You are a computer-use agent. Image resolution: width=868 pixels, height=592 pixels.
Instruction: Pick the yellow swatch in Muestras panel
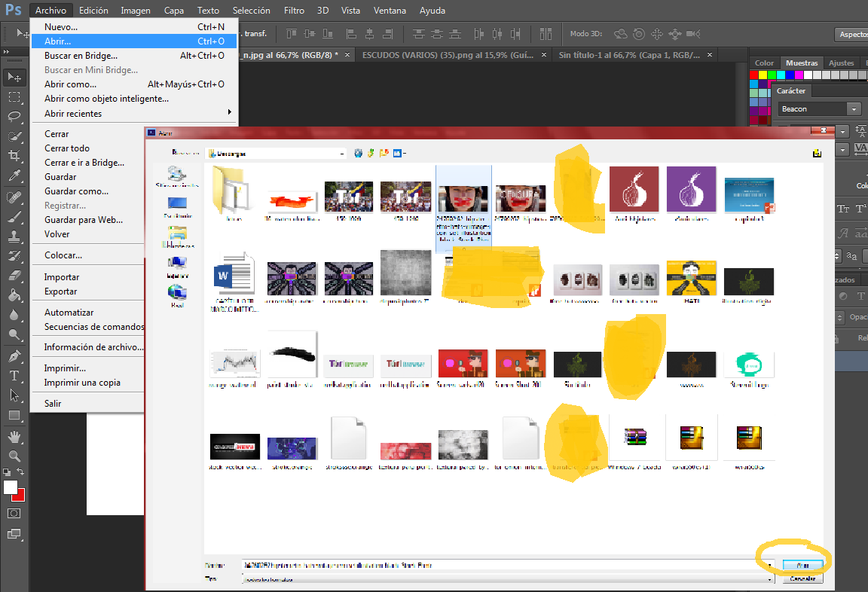pyautogui.click(x=763, y=75)
